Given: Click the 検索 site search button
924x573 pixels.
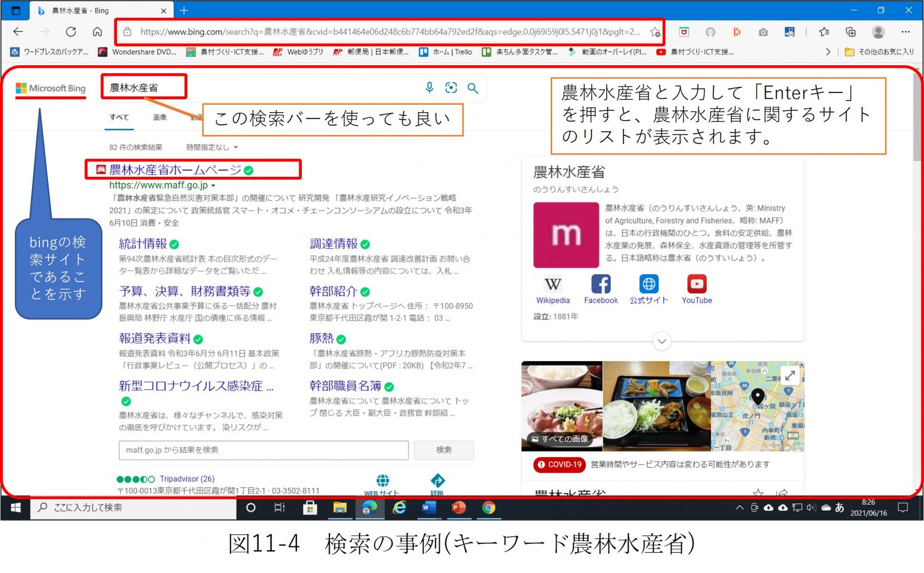Looking at the screenshot, I should [444, 450].
